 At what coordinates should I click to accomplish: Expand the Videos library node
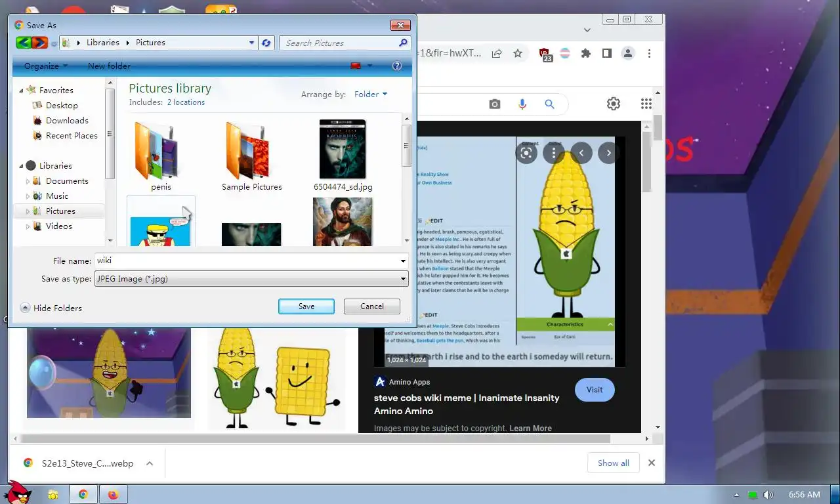pyautogui.click(x=28, y=226)
